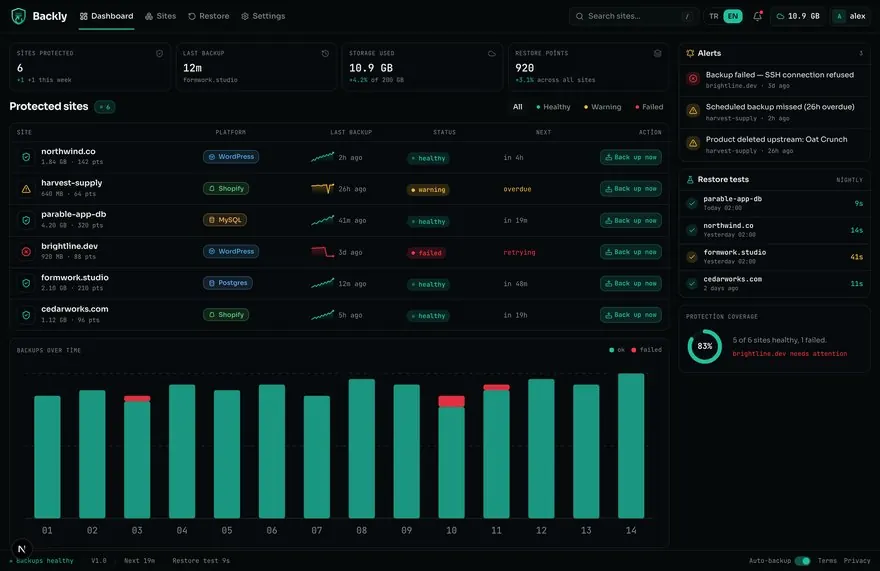Go to the Settings tab
Viewport: 880px width, 571px height.
pyautogui.click(x=263, y=16)
